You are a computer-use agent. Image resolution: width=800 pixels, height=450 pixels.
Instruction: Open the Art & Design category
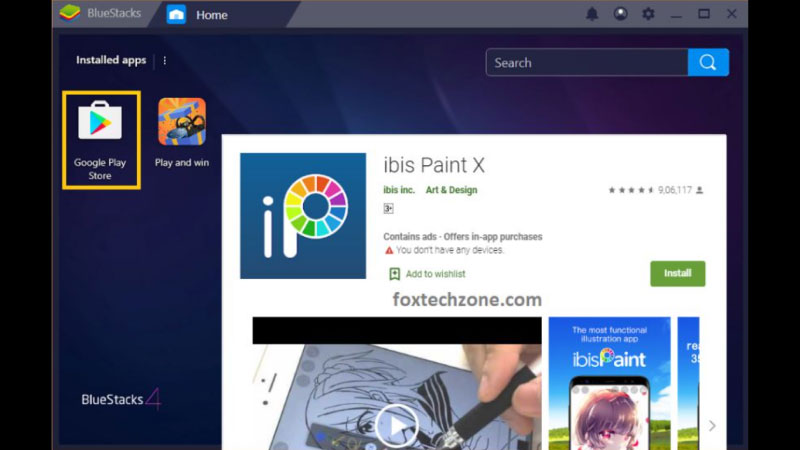(452, 190)
